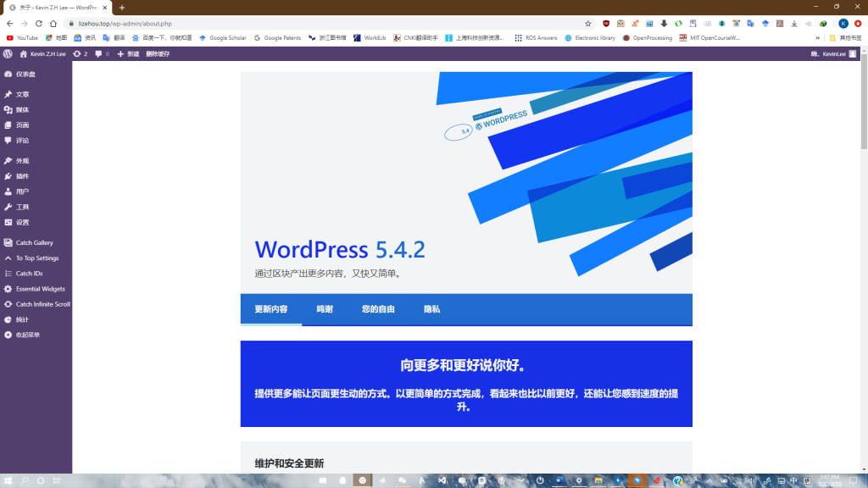Click 新建 to create new content

128,53
